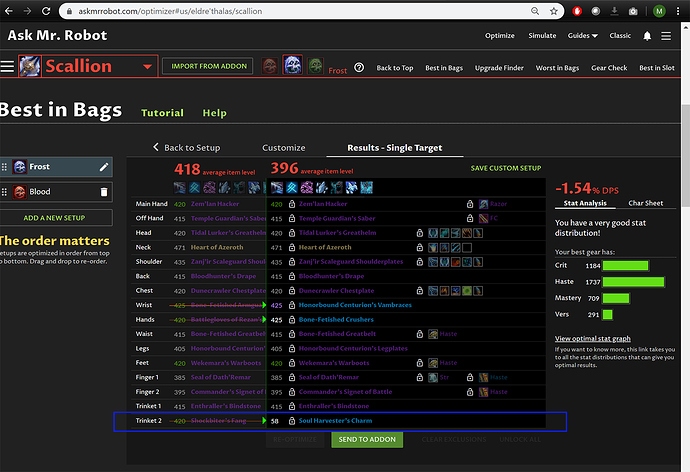
Task: Open View optimal stat graph link
Action: click(592, 339)
